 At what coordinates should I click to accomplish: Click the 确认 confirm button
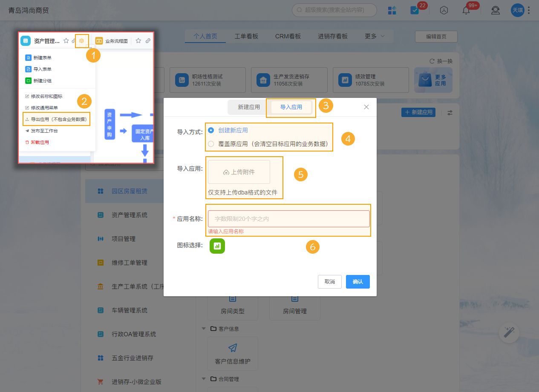point(357,281)
